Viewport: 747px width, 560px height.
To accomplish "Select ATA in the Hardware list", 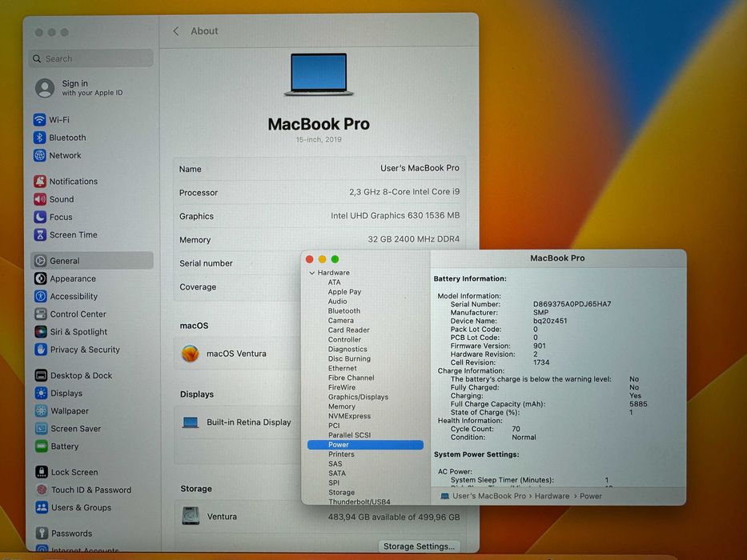I will (x=334, y=282).
